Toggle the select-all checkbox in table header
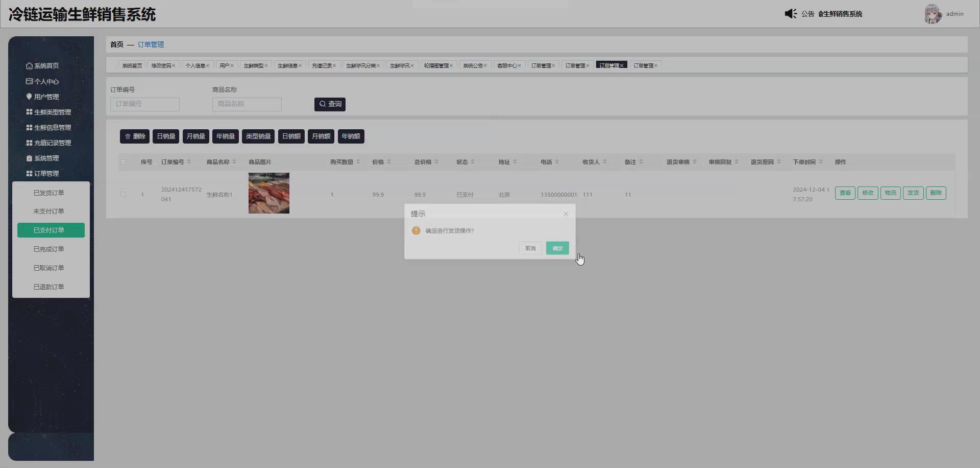 (123, 162)
